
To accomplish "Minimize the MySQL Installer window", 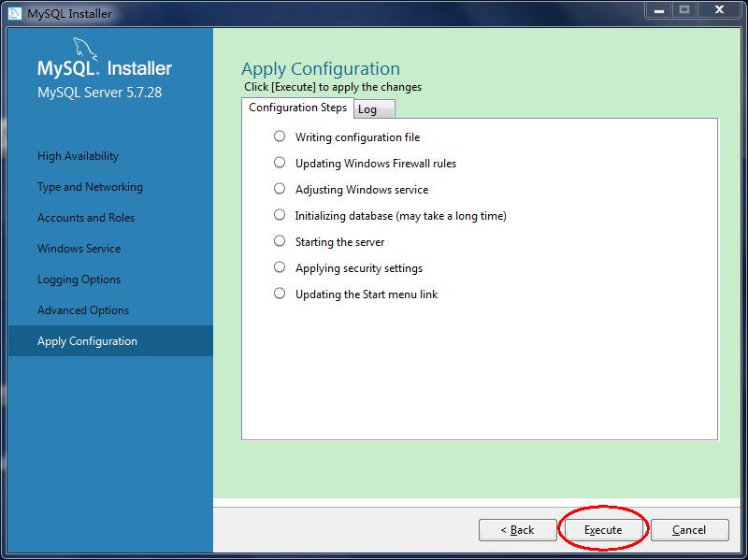I will pyautogui.click(x=659, y=10).
